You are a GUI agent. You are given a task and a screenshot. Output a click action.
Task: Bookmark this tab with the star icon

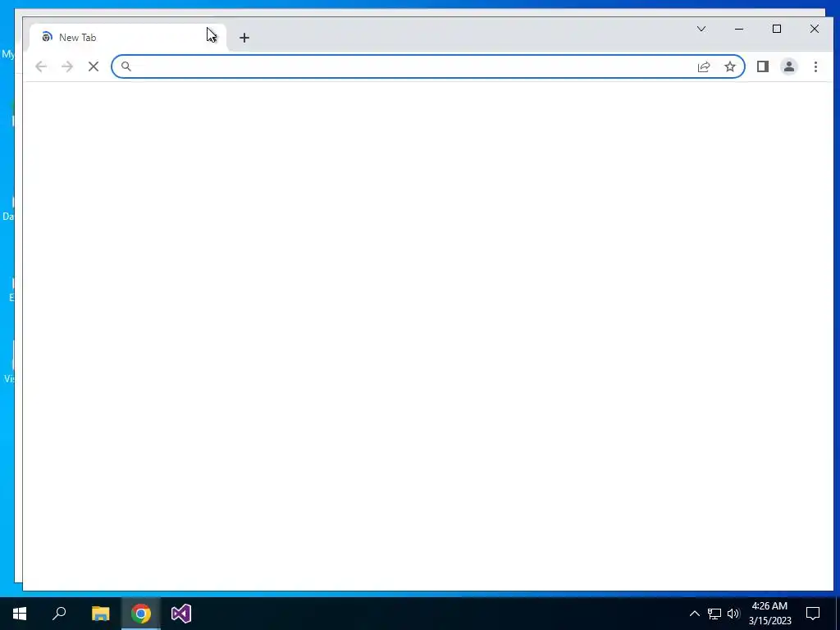[729, 66]
